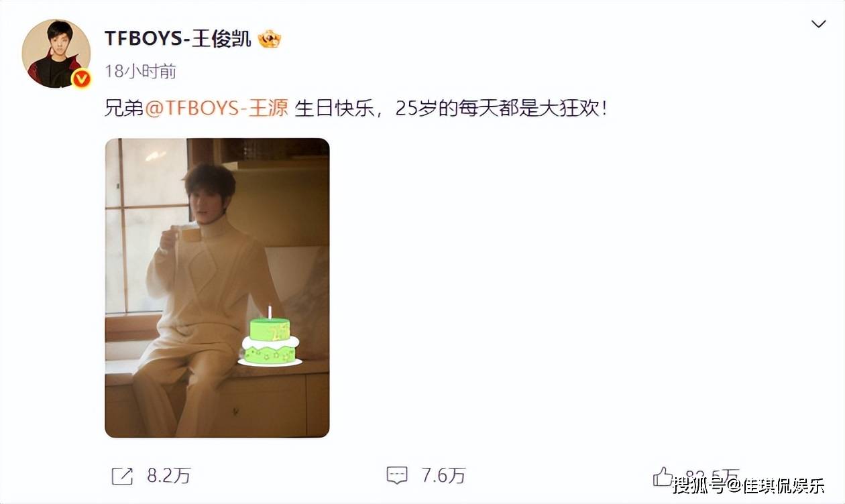Screen dimensions: 845x504
Task: Open comments via the speech bubble icon
Action: (397, 476)
